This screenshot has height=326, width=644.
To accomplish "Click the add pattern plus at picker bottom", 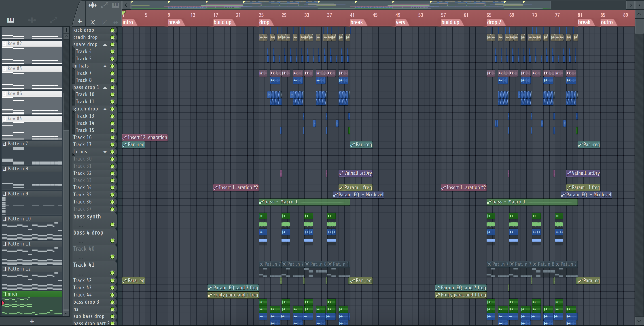I will tap(32, 321).
